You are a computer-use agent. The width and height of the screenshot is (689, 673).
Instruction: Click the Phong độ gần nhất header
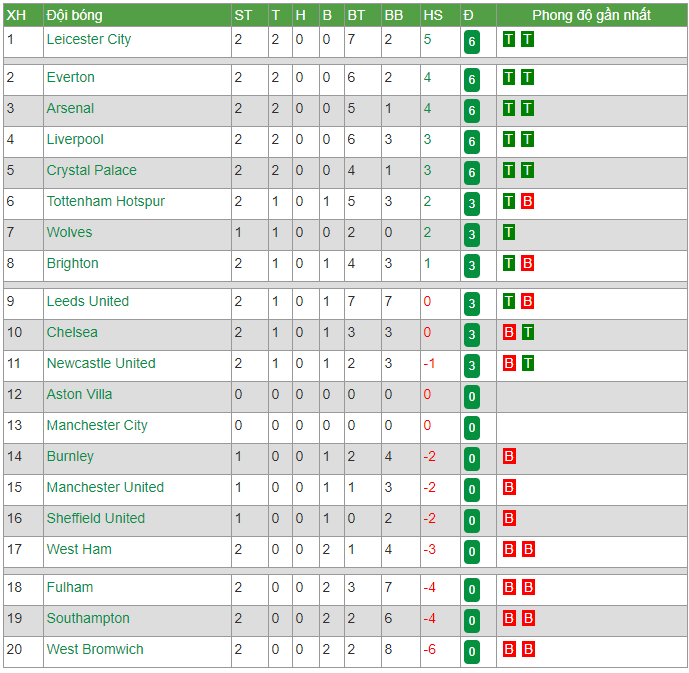click(591, 15)
